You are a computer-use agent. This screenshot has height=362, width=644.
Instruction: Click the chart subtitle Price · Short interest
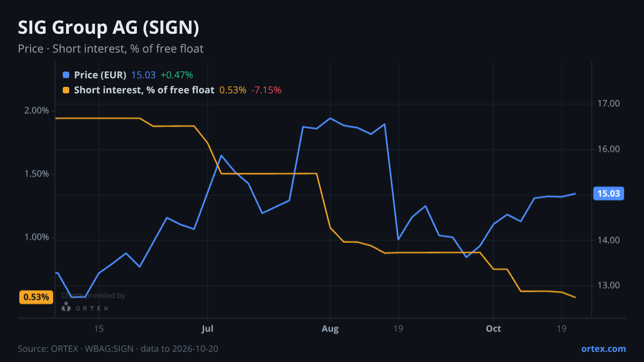coord(111,49)
